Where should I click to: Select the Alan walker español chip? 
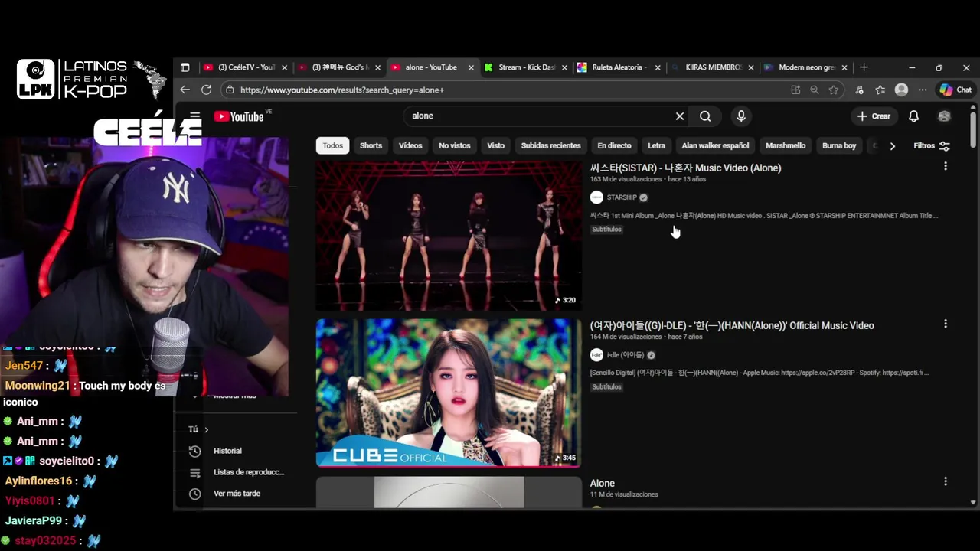coord(715,145)
